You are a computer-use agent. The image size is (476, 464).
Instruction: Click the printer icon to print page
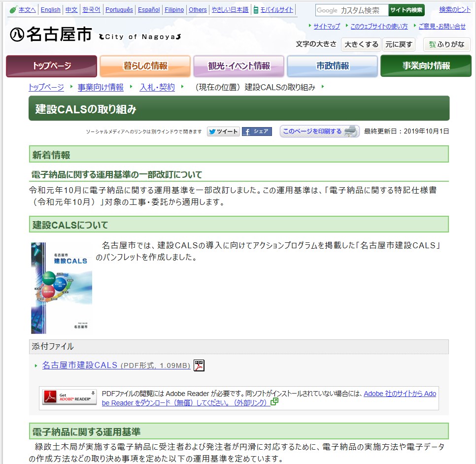tap(351, 132)
